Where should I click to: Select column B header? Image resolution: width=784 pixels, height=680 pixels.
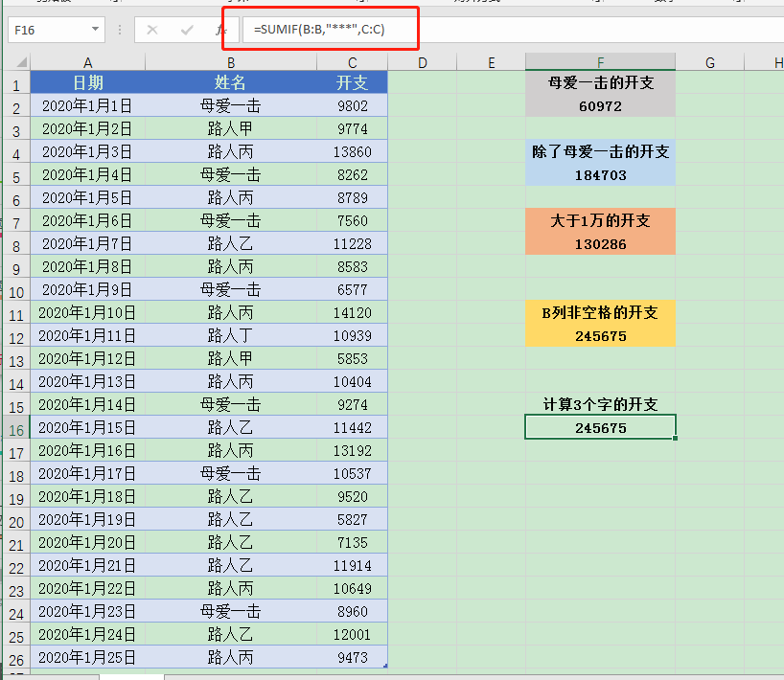click(x=231, y=62)
